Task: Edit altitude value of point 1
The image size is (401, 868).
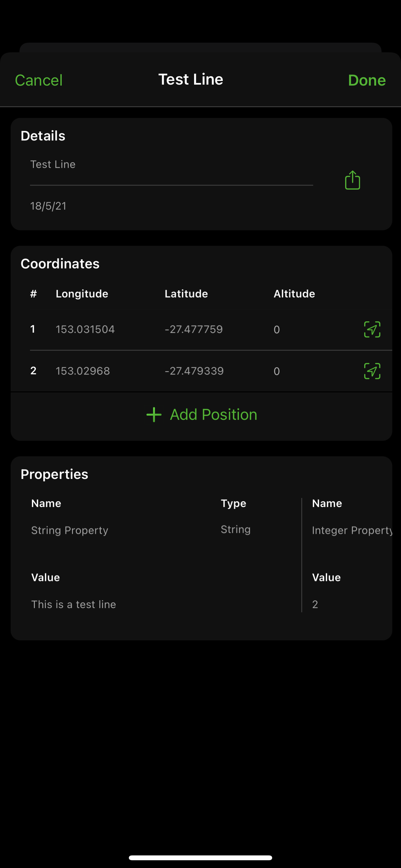Action: pos(277,330)
